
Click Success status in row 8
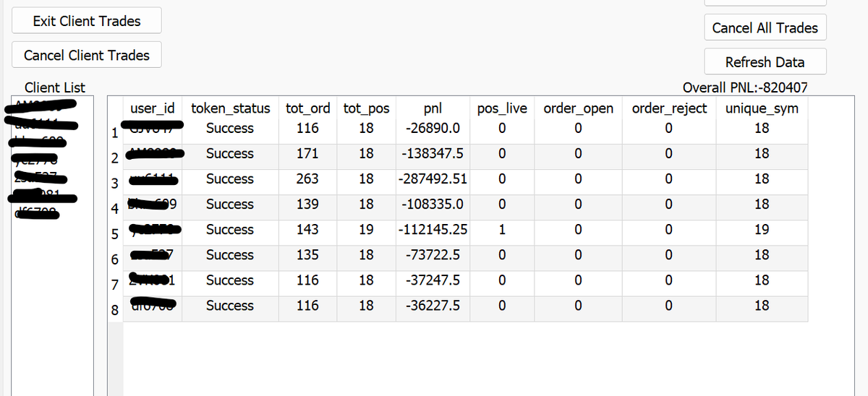(x=230, y=306)
